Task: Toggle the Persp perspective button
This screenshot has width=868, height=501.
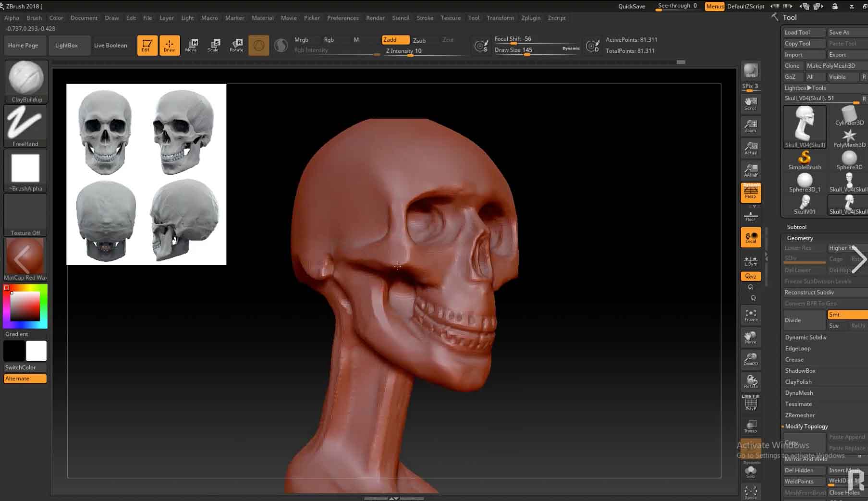Action: 750,192
